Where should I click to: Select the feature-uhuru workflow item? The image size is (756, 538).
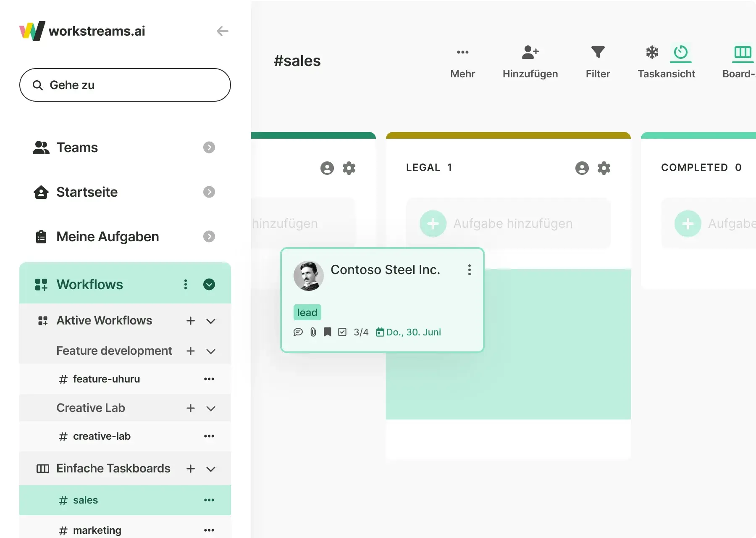[106, 379]
